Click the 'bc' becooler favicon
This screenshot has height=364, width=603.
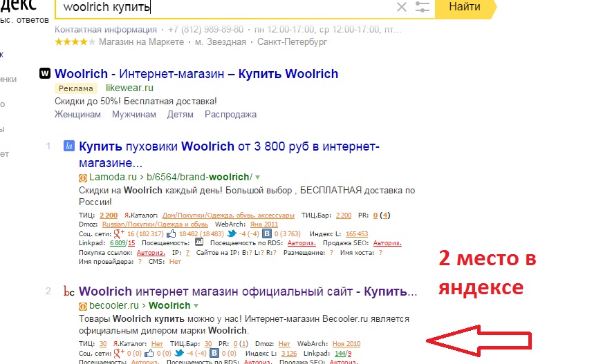69,291
